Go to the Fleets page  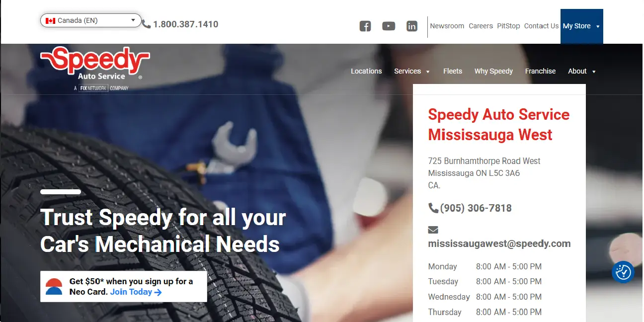click(x=453, y=71)
